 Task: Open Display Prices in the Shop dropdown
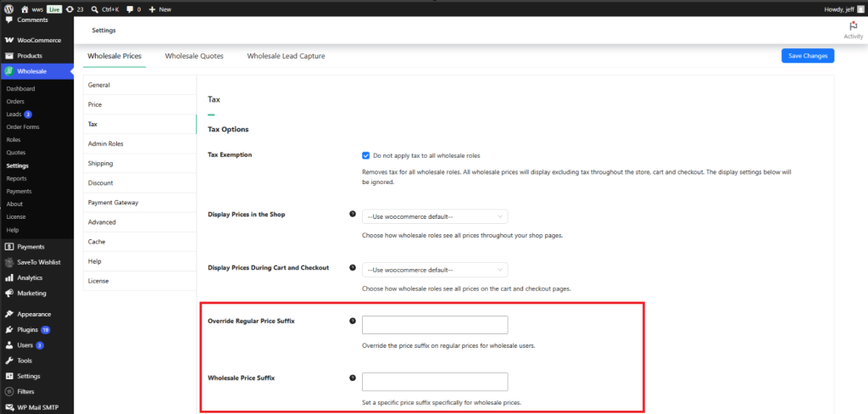point(435,216)
